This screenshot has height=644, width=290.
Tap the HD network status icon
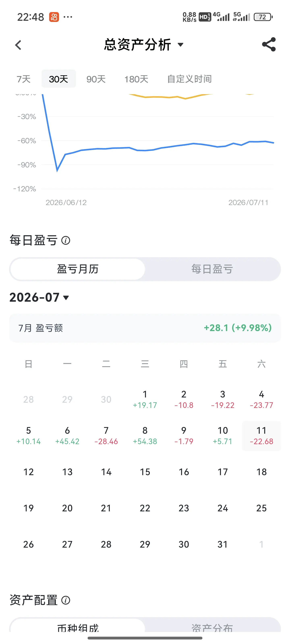(x=205, y=17)
